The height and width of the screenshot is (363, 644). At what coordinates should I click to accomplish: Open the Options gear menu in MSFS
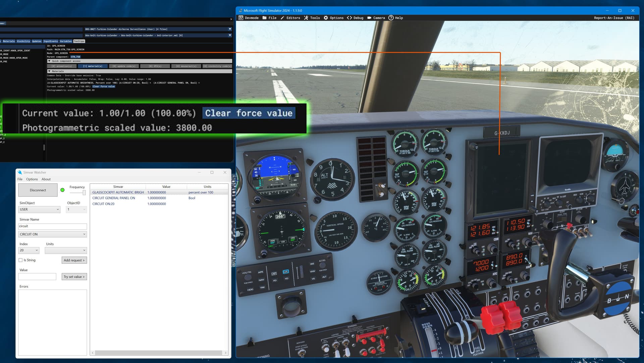point(333,18)
